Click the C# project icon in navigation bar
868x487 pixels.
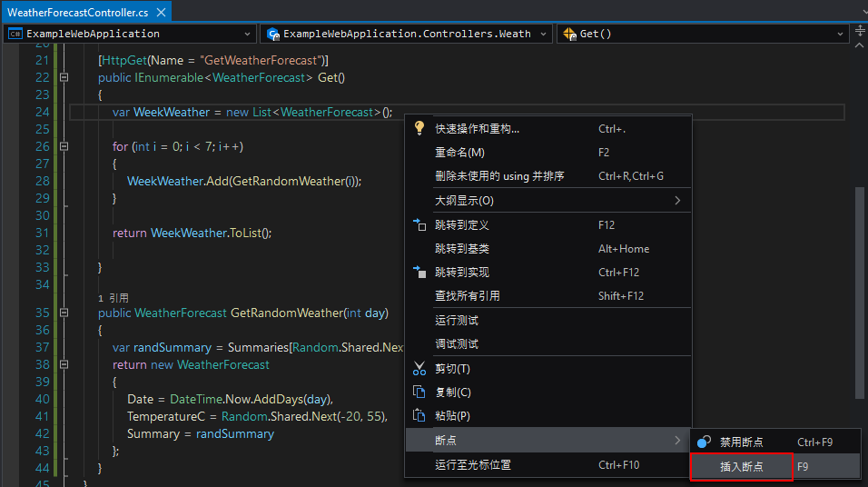(15, 34)
